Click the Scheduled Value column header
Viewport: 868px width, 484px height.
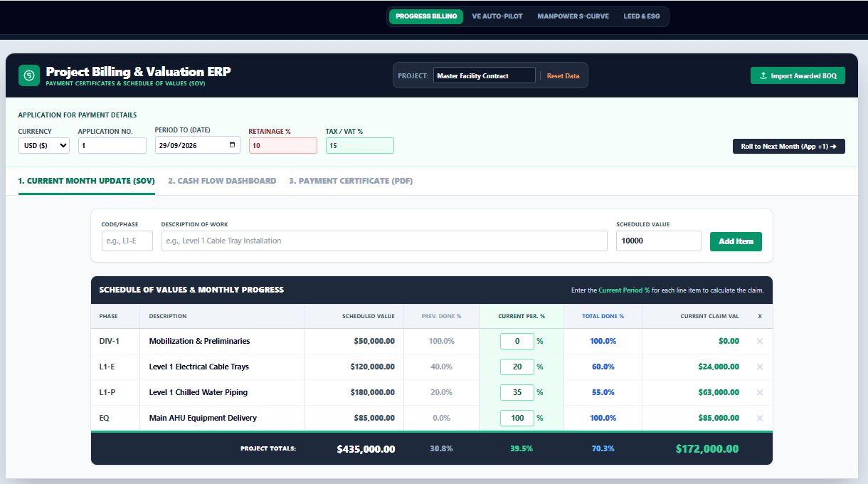pyautogui.click(x=368, y=316)
